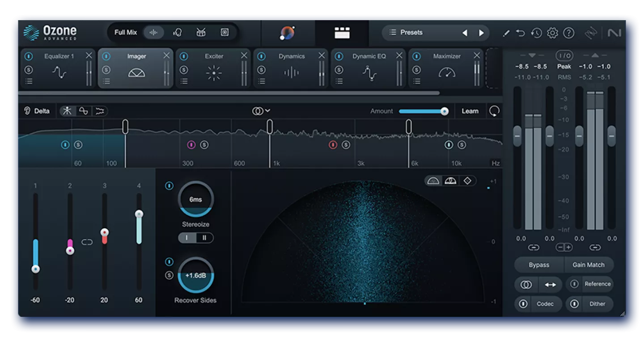Open the module view grid icon
Screen dimensions: 644x337
(x=342, y=33)
